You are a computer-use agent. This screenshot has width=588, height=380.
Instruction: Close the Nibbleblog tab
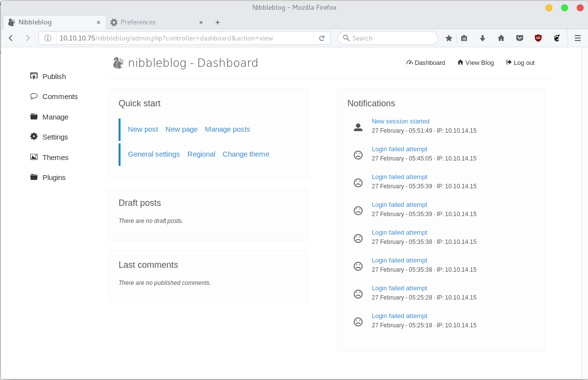(x=99, y=22)
